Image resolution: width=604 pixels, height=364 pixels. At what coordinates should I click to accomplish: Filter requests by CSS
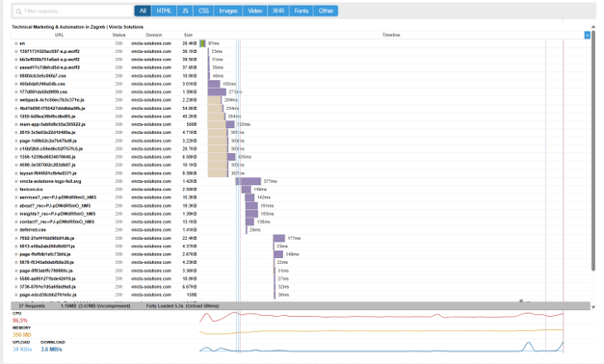coord(203,11)
